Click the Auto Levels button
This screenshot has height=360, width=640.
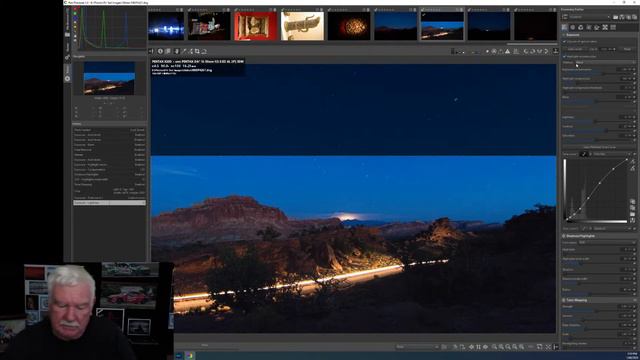[x=575, y=49]
